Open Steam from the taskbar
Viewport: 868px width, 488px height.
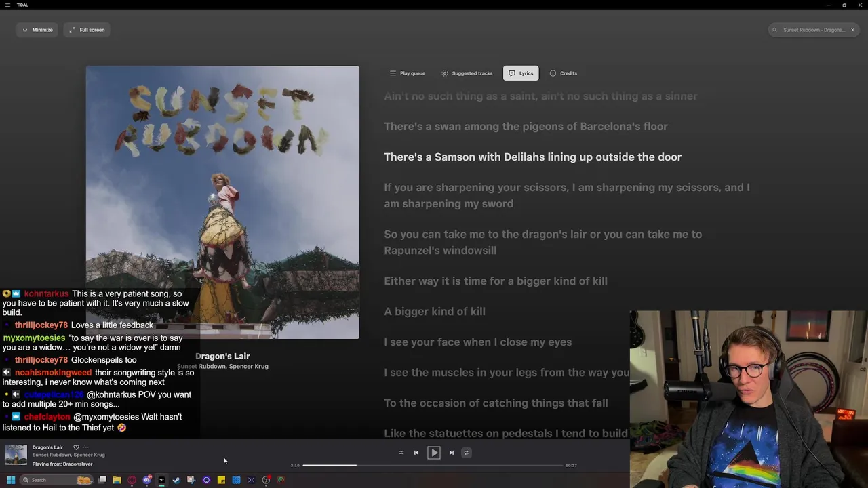click(x=176, y=480)
